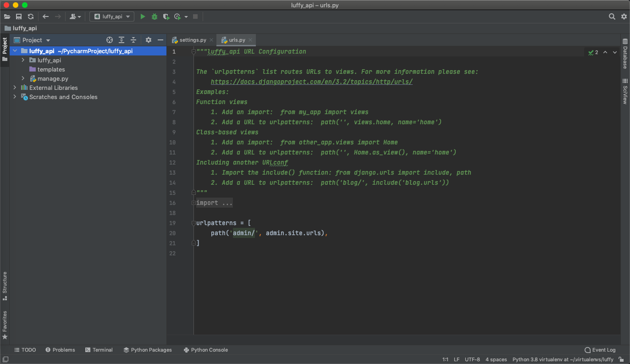This screenshot has height=364, width=630.
Task: Toggle the SciView tool window
Action: (624, 91)
